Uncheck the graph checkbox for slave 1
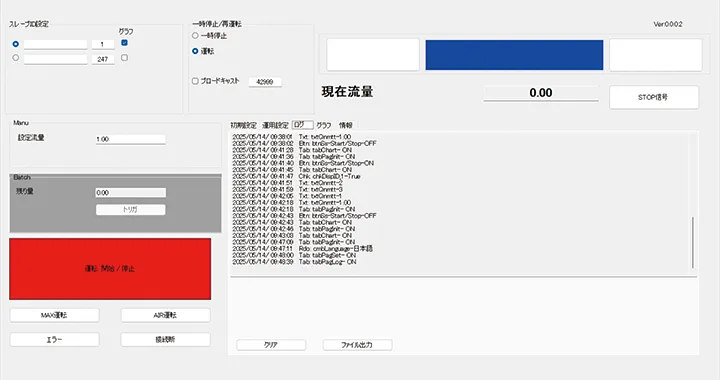The image size is (720, 380). (124, 43)
